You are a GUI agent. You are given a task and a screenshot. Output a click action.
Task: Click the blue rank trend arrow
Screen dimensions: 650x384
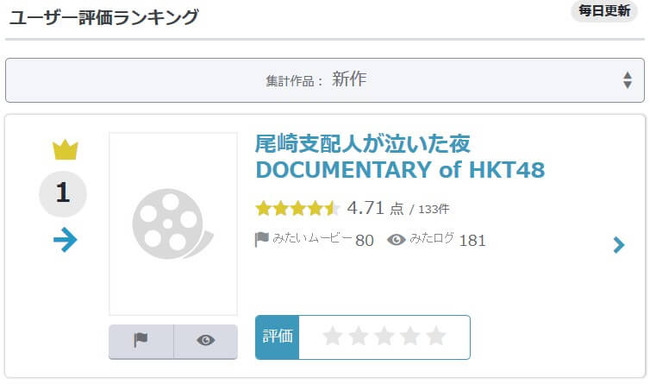65,240
